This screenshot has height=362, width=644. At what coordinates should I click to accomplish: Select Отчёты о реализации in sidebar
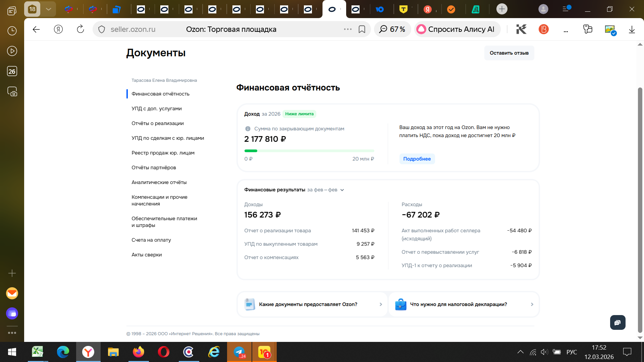coord(157,123)
